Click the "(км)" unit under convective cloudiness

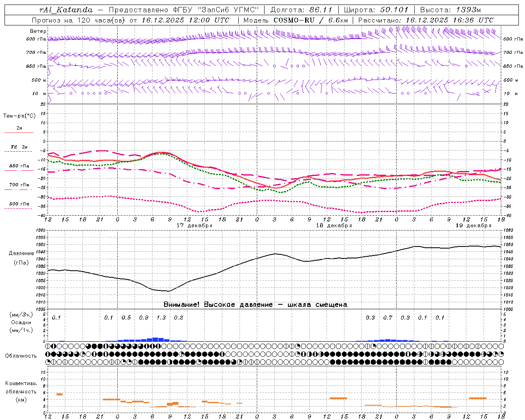click(x=21, y=399)
